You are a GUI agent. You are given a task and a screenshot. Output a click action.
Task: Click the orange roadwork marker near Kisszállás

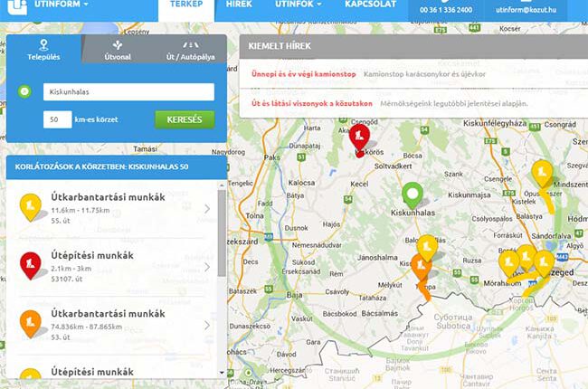421,267
